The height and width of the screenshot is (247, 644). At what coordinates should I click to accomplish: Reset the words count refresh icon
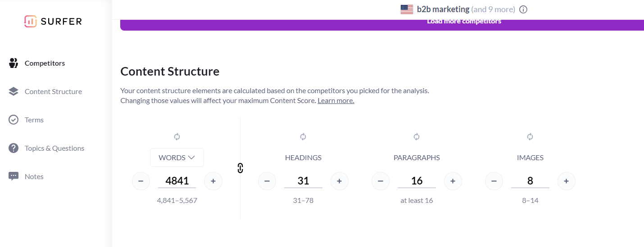(x=177, y=137)
